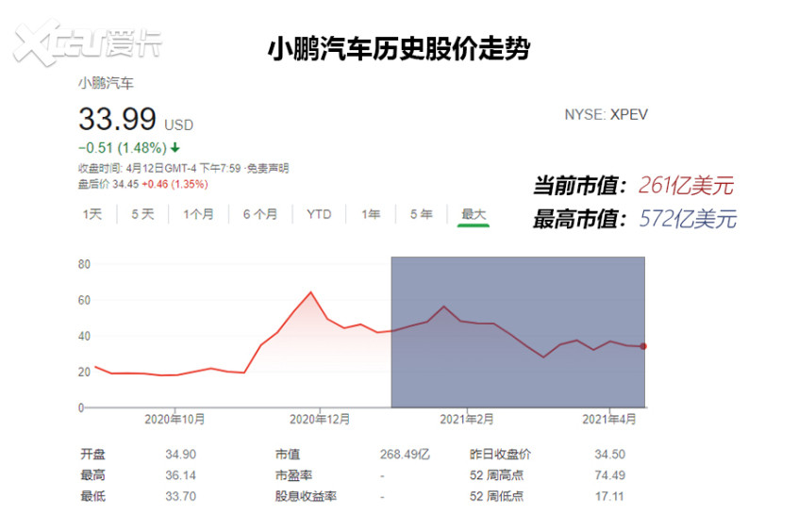
Task: Click the 股息收益率 label
Action: [x=306, y=496]
